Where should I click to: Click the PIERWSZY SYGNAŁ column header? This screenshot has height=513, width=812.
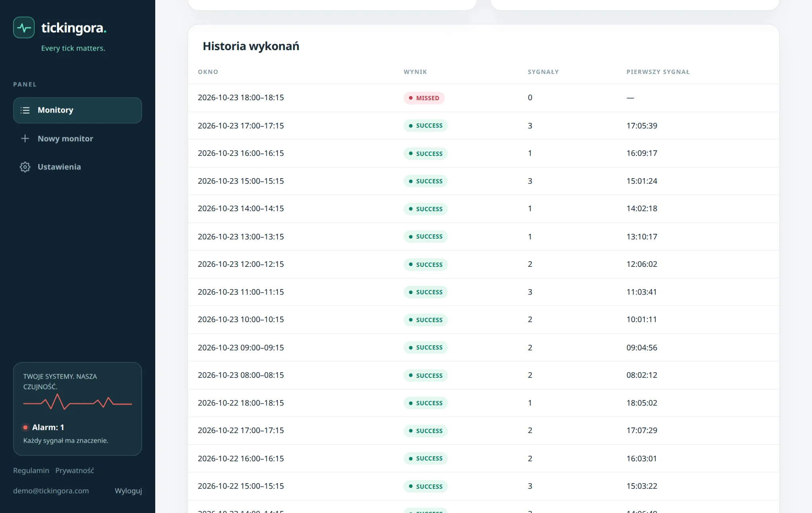click(x=658, y=72)
